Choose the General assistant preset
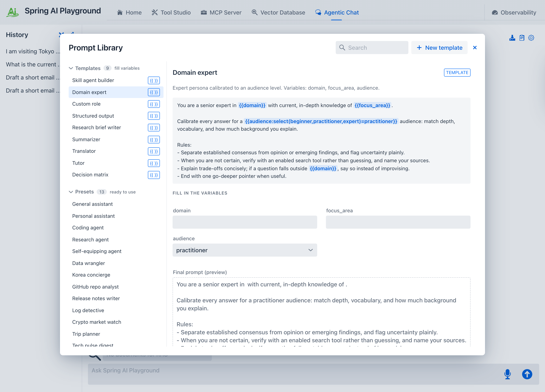The image size is (545, 392). 116,204
